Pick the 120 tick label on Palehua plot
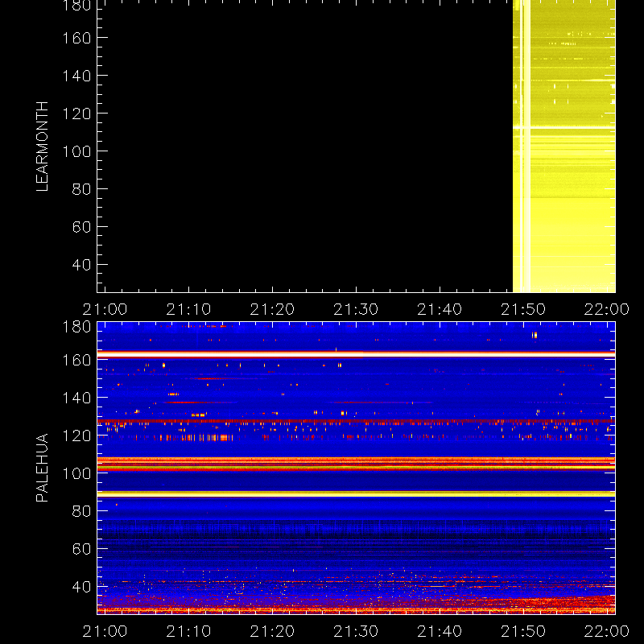This screenshot has height=644, width=644. pos(76,436)
